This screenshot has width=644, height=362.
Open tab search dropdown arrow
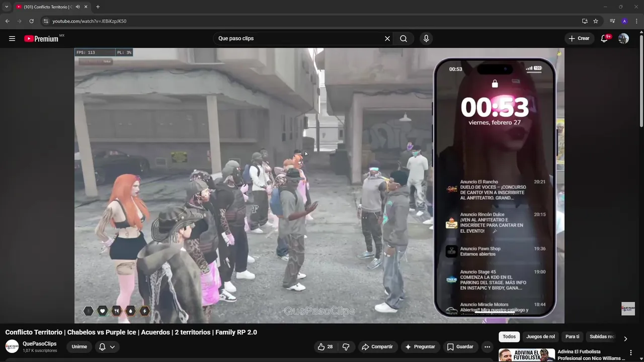[7, 7]
